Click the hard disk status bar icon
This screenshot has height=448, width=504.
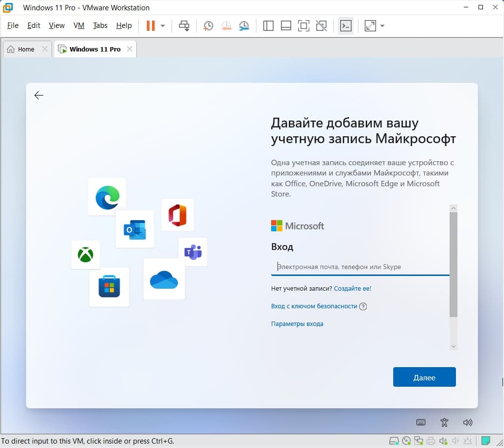[394, 441]
